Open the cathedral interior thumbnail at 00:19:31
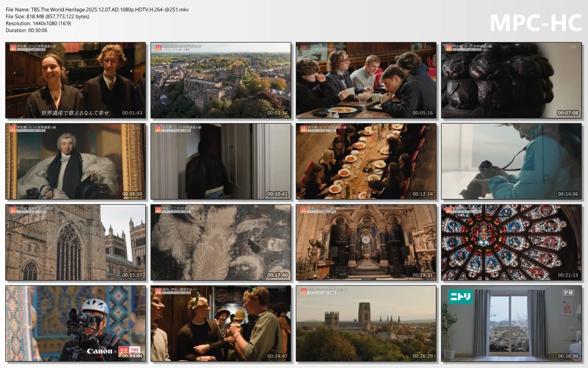The width and height of the screenshot is (588, 368). click(366, 242)
